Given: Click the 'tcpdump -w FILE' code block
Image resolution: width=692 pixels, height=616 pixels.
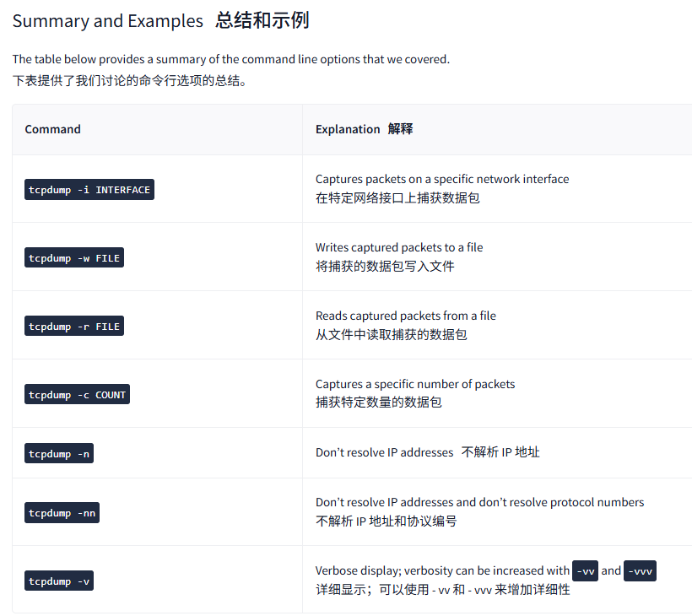Looking at the screenshot, I should click(x=74, y=258).
